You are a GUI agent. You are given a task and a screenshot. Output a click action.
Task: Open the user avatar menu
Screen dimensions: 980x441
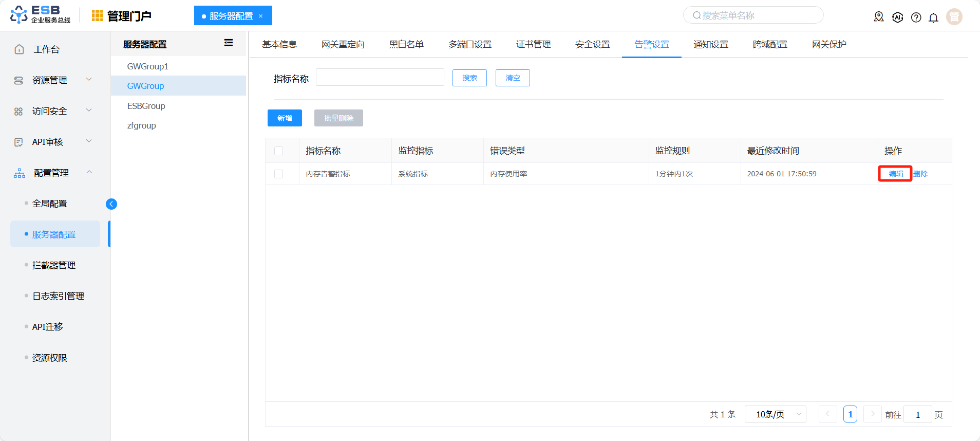954,17
